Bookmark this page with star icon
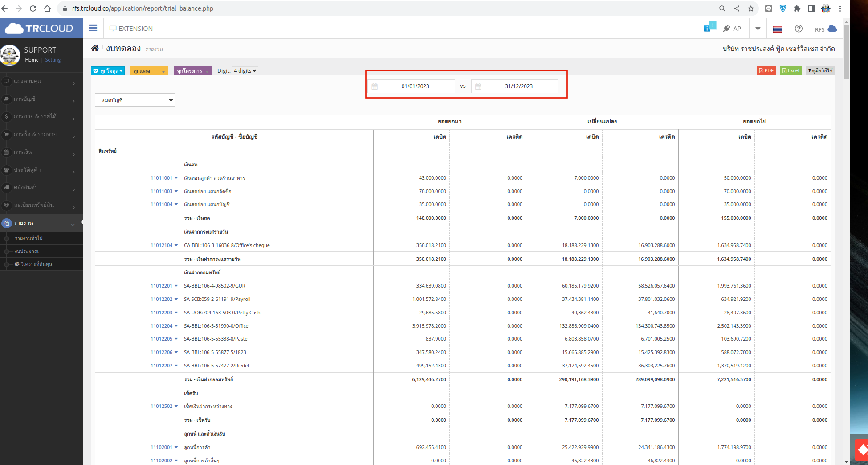Viewport: 868px width, 465px height. [x=751, y=8]
